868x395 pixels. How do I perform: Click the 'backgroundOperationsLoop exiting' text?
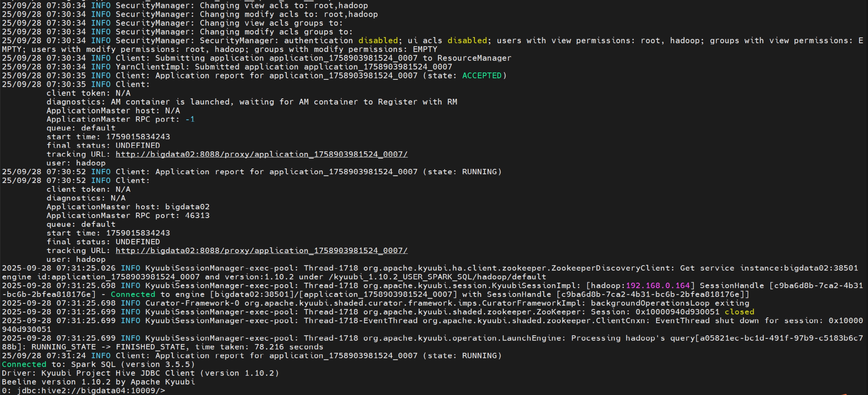point(670,303)
